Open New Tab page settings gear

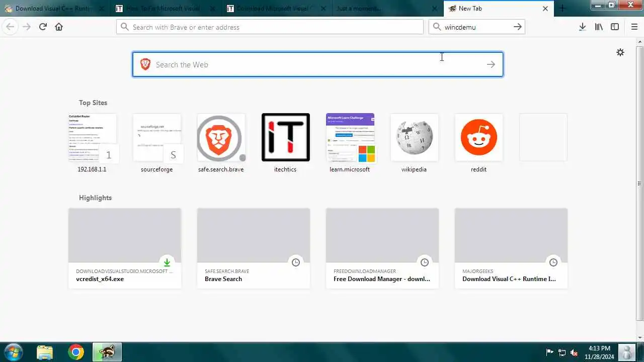(620, 52)
